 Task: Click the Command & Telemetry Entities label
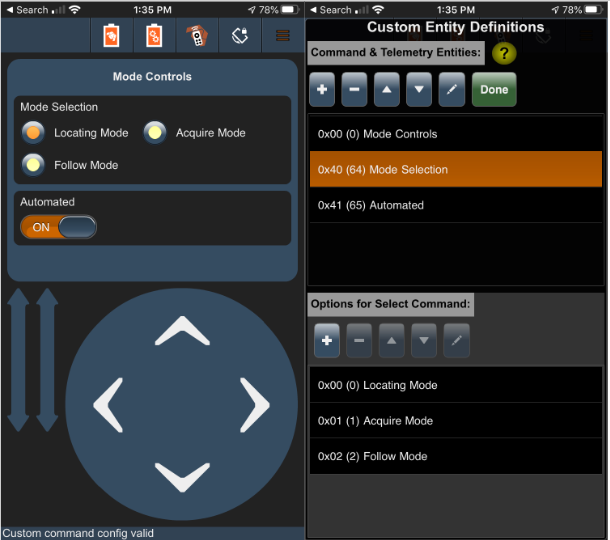396,52
